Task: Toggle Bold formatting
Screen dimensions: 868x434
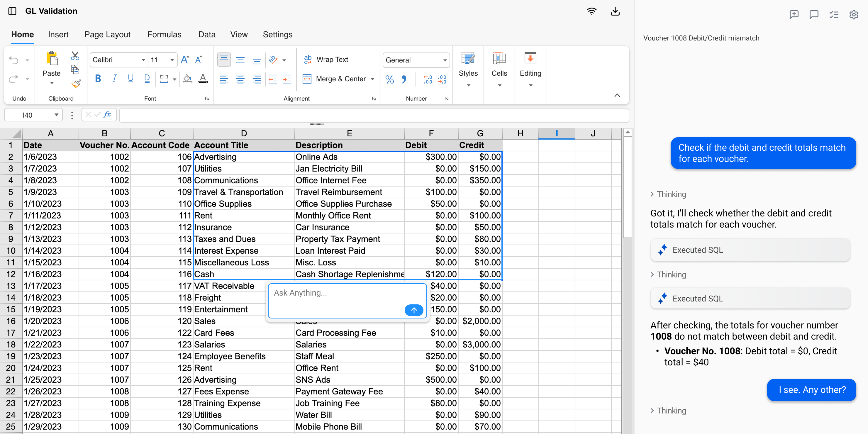Action: [98, 79]
